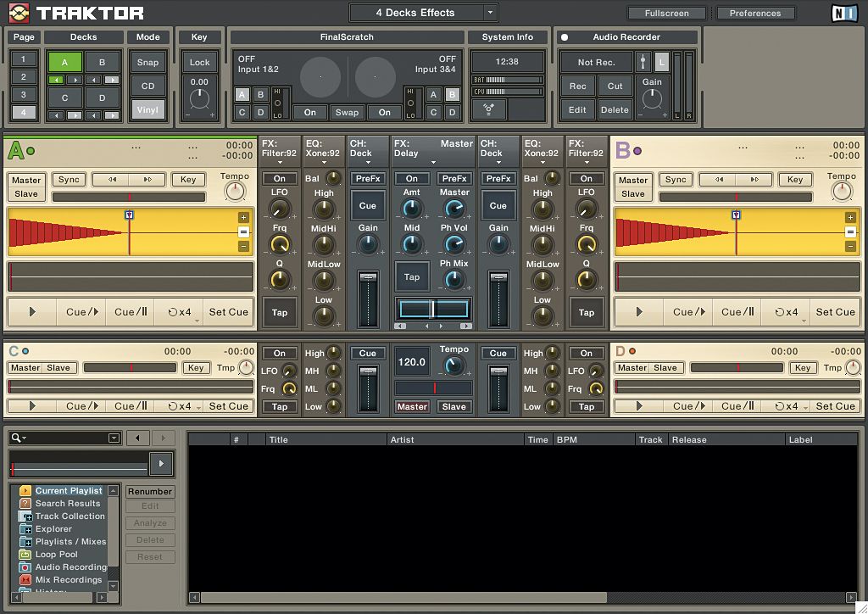Enable Master Delay effect On button
This screenshot has width=868, height=614.
pos(412,178)
